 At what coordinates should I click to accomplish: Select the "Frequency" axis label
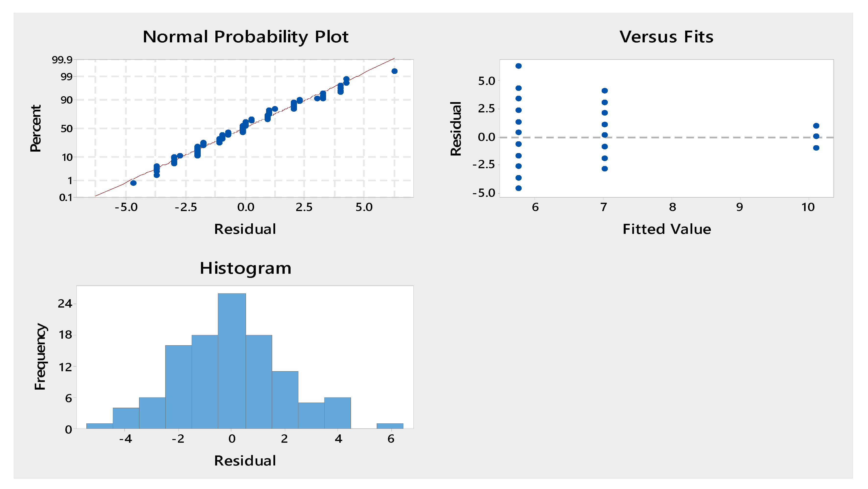pyautogui.click(x=40, y=357)
